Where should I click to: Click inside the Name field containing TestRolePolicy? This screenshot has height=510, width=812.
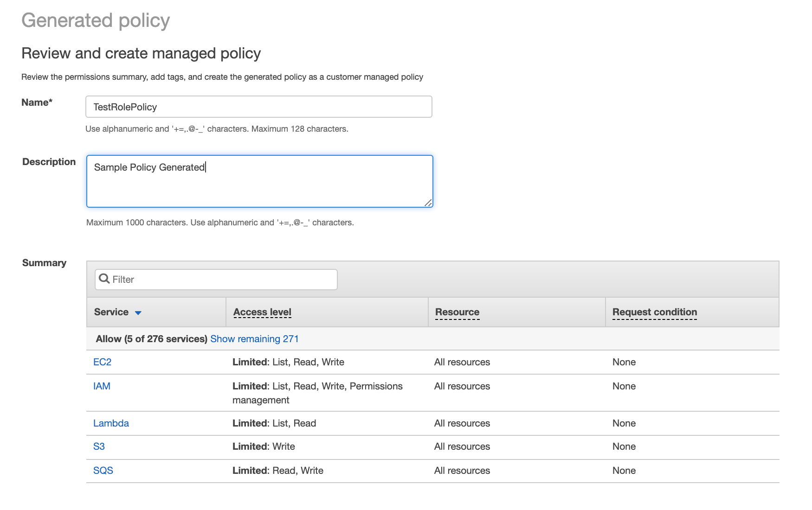(x=258, y=107)
